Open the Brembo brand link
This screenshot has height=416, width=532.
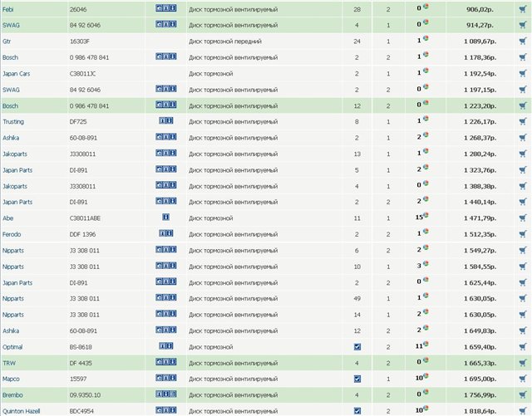point(12,395)
